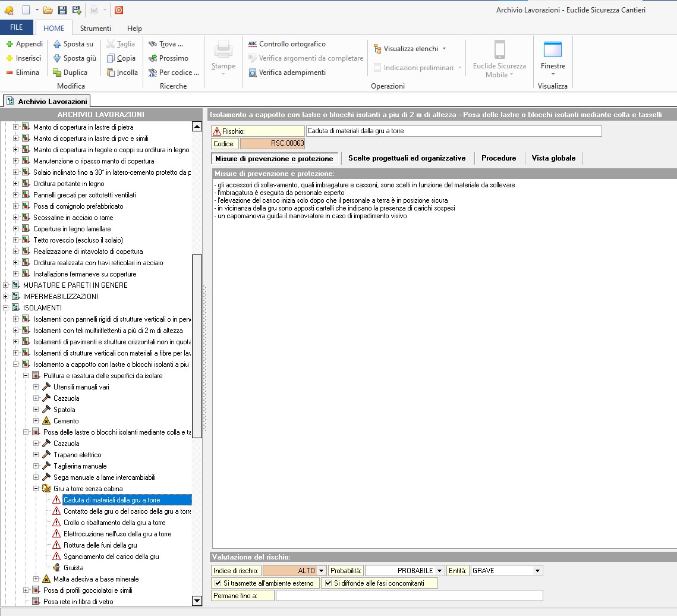
Task: Click the Trova search icon
Action: (153, 44)
